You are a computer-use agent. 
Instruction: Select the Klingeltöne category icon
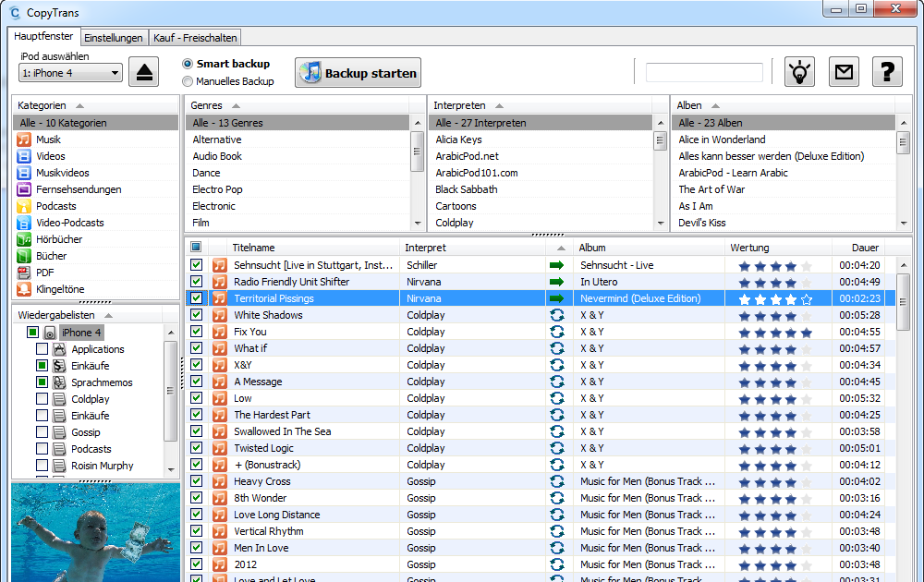click(24, 289)
